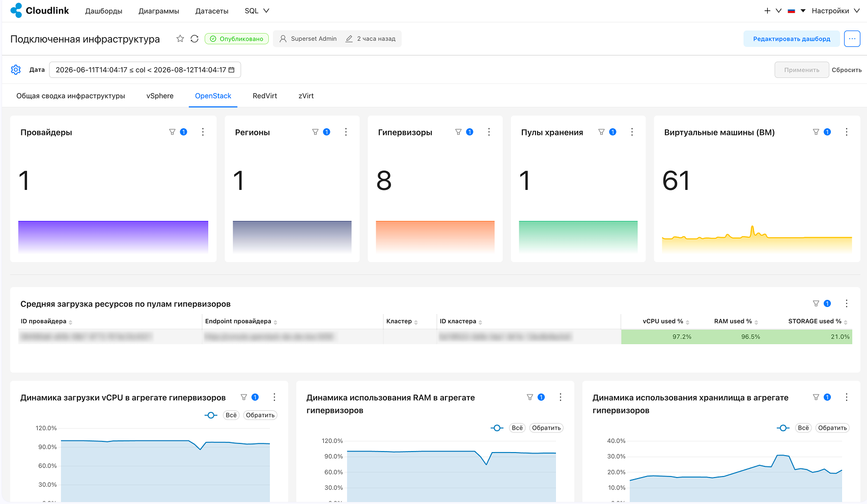
Task: Open Датасеты menu
Action: pyautogui.click(x=212, y=11)
